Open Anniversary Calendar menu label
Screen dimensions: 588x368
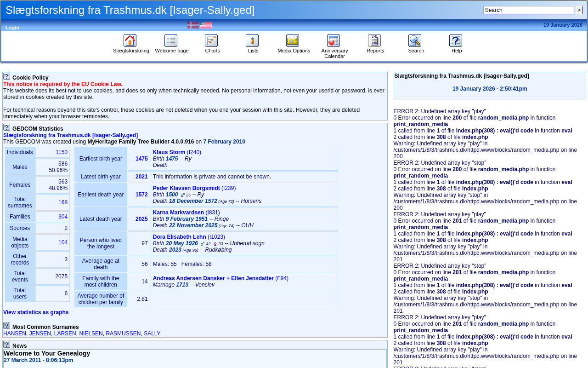point(334,53)
